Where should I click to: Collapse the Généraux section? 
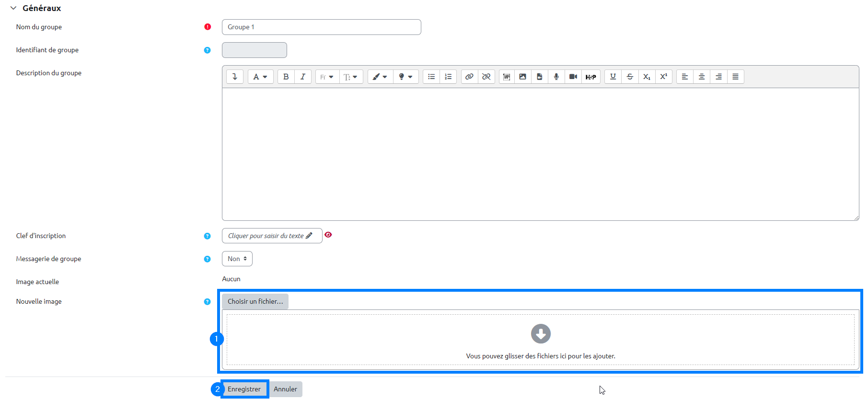[x=13, y=8]
